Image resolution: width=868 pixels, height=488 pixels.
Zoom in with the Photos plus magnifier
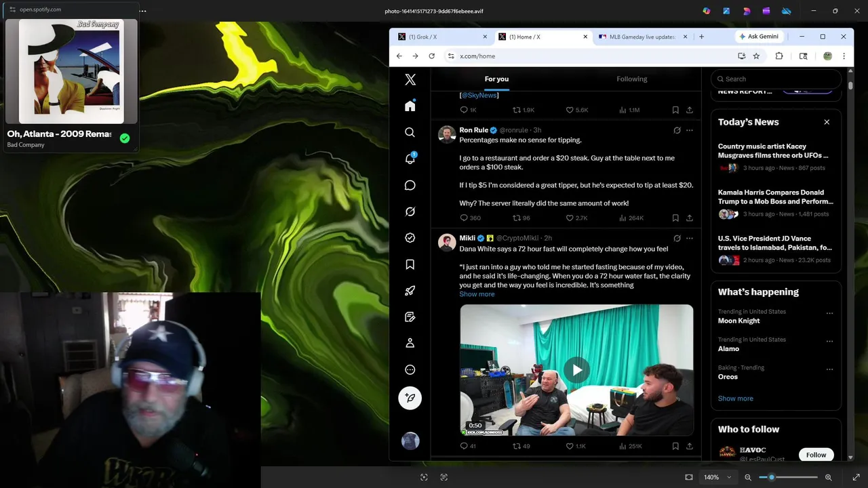(828, 477)
